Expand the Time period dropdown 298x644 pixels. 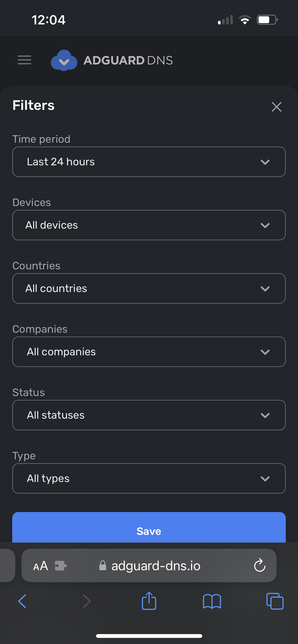pyautogui.click(x=149, y=162)
